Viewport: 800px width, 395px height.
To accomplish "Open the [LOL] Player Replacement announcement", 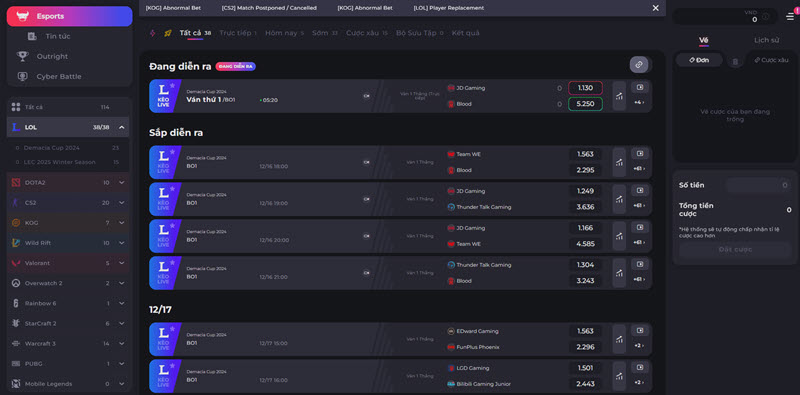I will tap(449, 8).
